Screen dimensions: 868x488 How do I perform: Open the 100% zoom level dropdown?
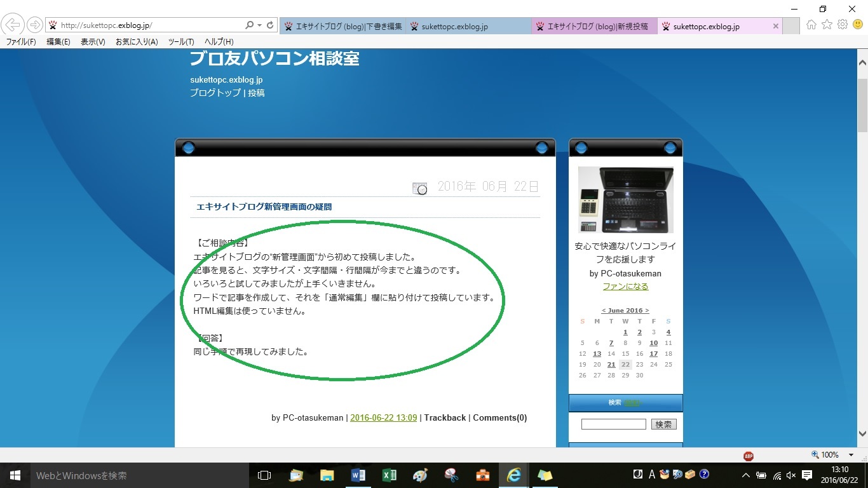[x=851, y=455]
